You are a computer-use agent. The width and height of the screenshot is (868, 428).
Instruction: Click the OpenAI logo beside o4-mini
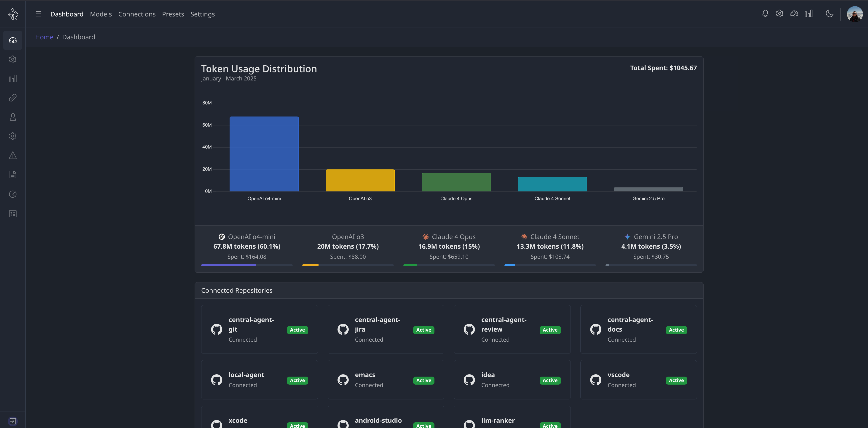coord(222,237)
